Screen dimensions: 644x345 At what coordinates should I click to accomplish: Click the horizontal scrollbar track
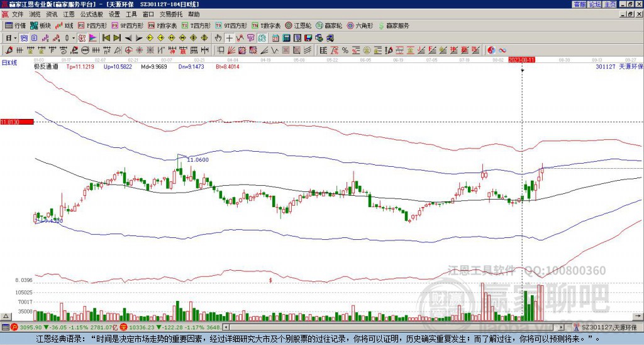coord(394,327)
